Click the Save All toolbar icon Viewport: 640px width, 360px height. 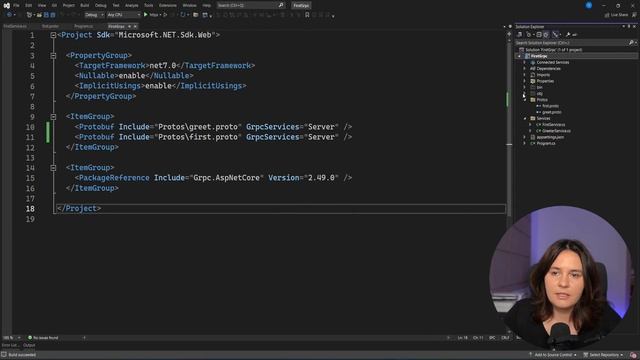(53, 15)
